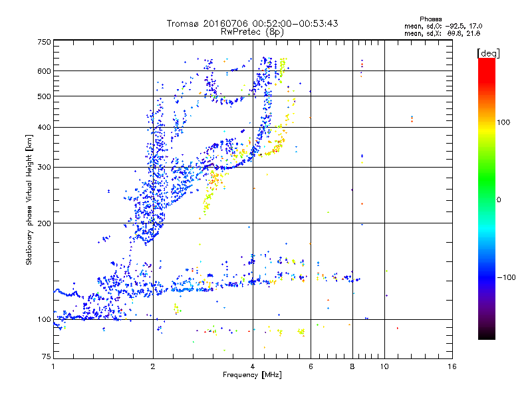Click the 1 MHz frequency tick label
Image resolution: width=532 pixels, height=399 pixels.
click(x=53, y=366)
